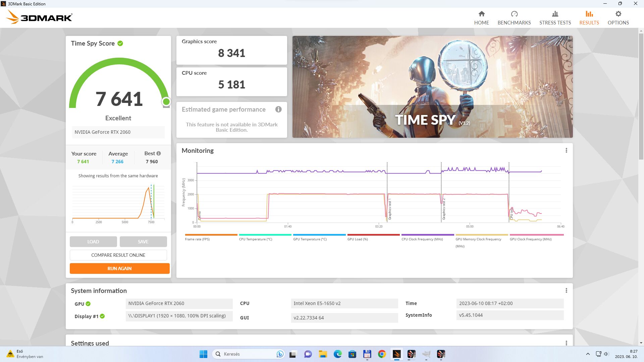
Task: Click the Results bar chart icon
Action: (589, 14)
